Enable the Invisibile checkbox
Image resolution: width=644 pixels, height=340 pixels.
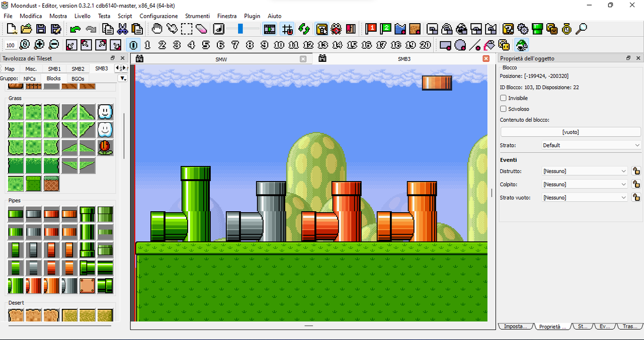click(x=504, y=98)
